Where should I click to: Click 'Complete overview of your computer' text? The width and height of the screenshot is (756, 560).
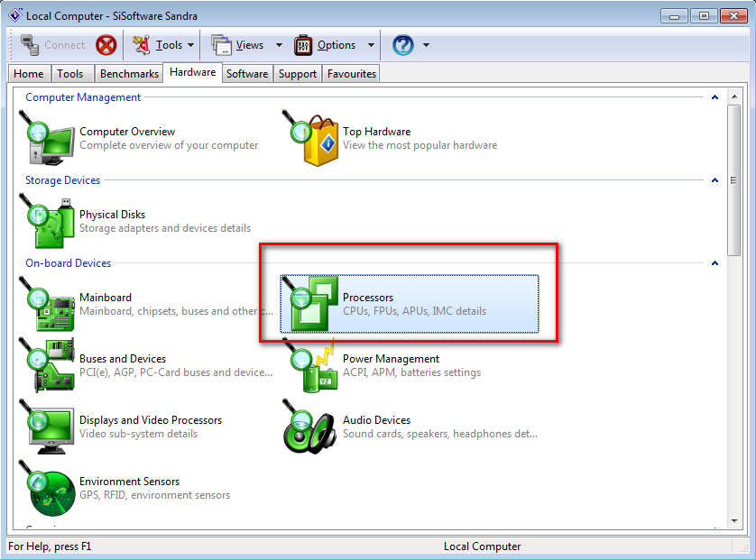pyautogui.click(x=169, y=145)
